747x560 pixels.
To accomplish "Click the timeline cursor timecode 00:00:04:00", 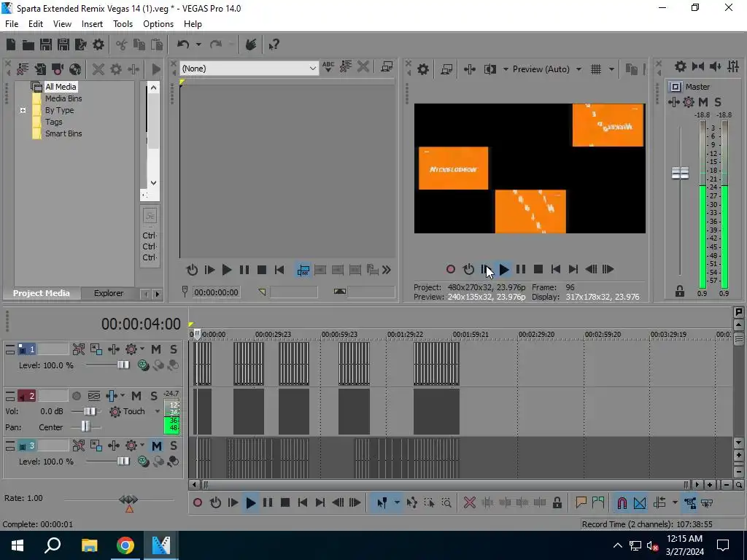I will pos(141,324).
